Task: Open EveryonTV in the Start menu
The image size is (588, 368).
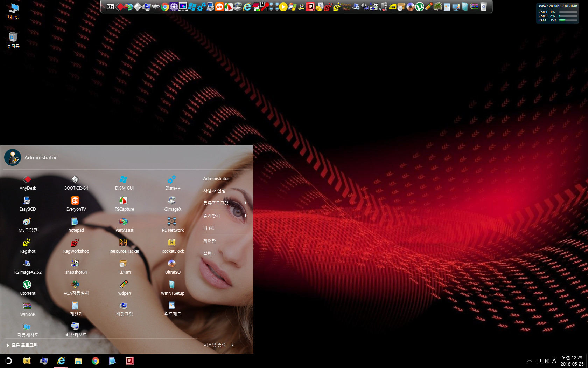Action: [76, 204]
